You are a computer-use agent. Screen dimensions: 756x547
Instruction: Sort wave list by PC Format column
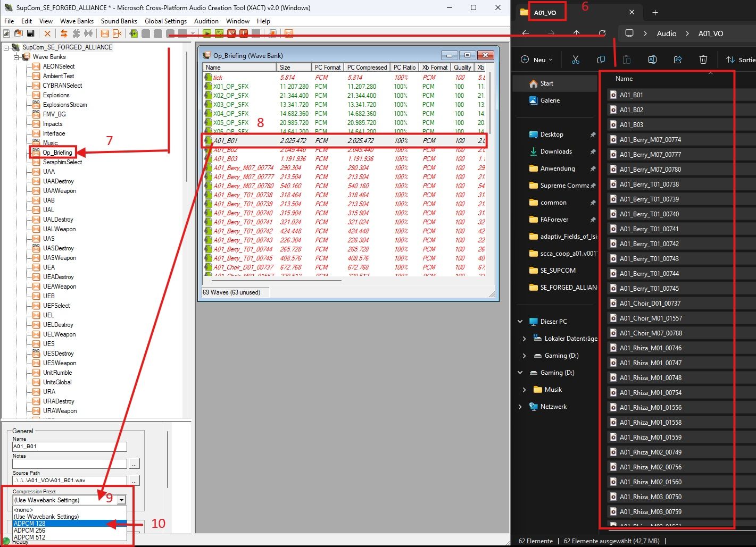(x=328, y=68)
